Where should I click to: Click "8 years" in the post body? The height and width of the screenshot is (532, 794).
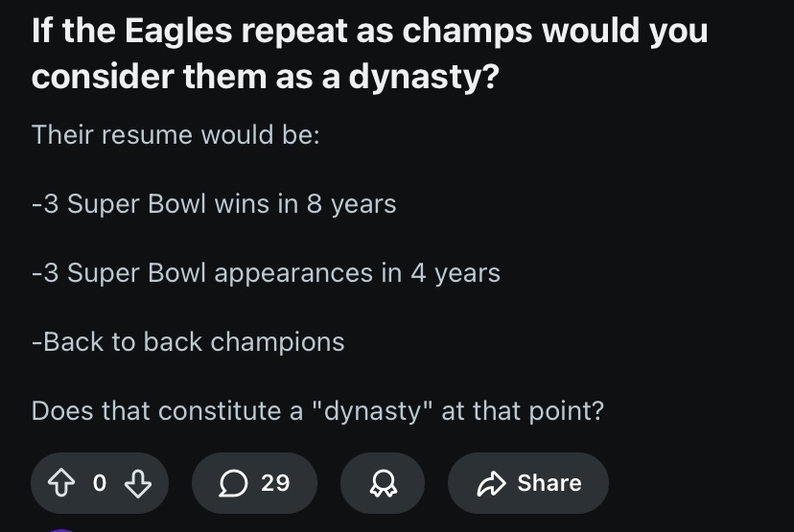351,203
